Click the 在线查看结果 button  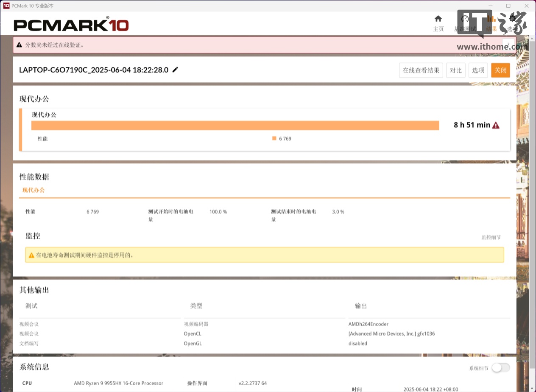(421, 70)
